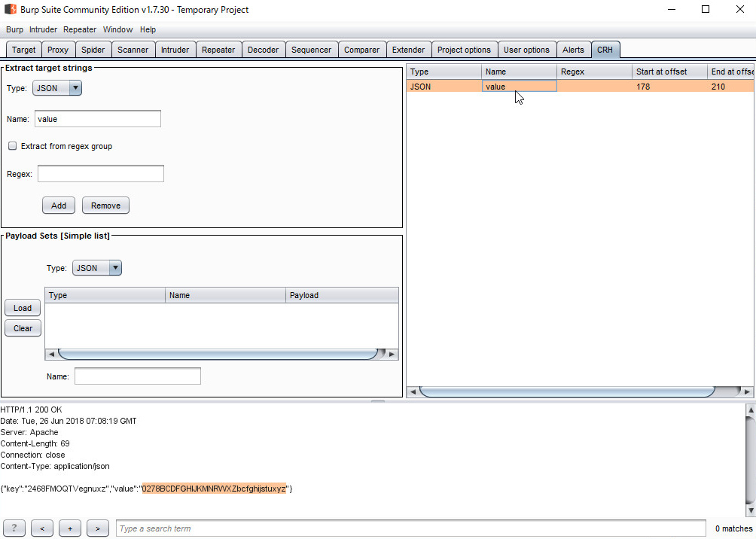This screenshot has width=756, height=539.
Task: Click the payload table horizontal scrollbar thumb
Action: [218, 355]
